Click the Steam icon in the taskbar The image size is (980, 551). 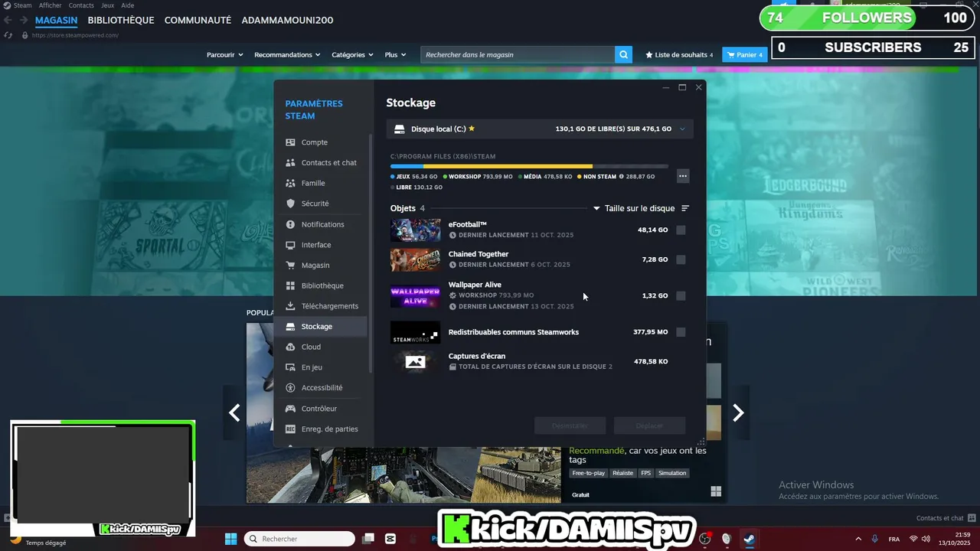click(749, 539)
